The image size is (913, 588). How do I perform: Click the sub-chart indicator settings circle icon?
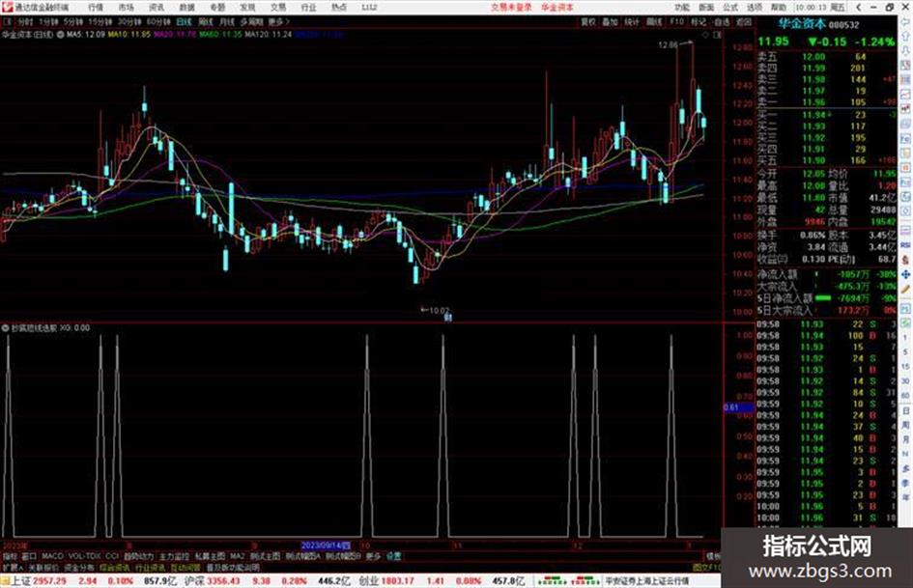(x=5, y=327)
